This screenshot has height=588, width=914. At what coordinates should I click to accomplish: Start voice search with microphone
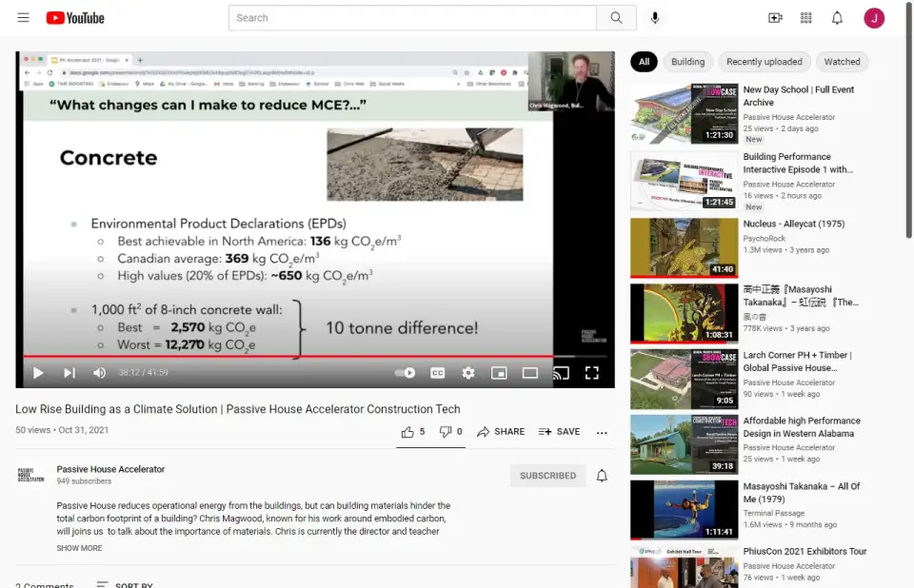point(655,18)
